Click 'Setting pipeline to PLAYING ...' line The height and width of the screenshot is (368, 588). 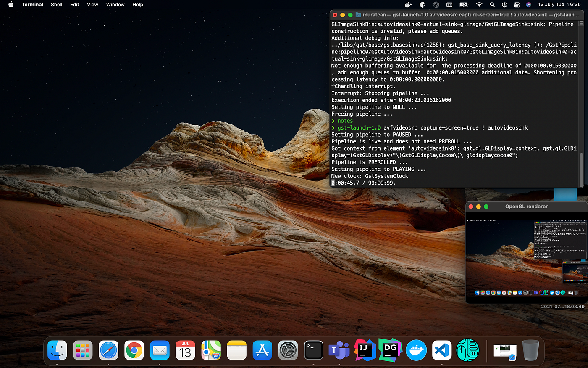coord(379,169)
